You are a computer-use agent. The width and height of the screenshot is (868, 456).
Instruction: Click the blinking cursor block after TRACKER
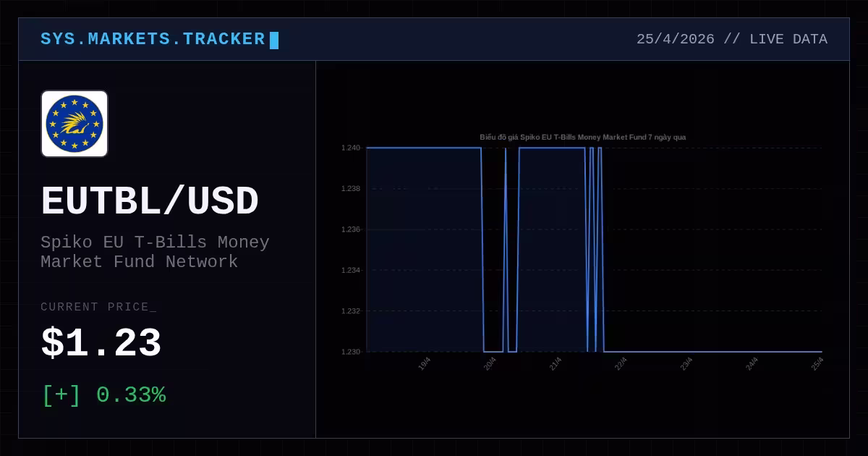pos(274,40)
